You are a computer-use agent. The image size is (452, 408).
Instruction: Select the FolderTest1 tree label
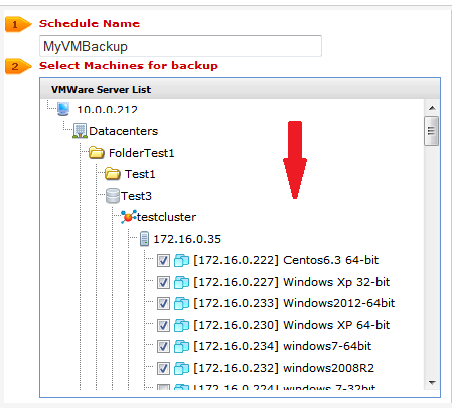pos(142,153)
